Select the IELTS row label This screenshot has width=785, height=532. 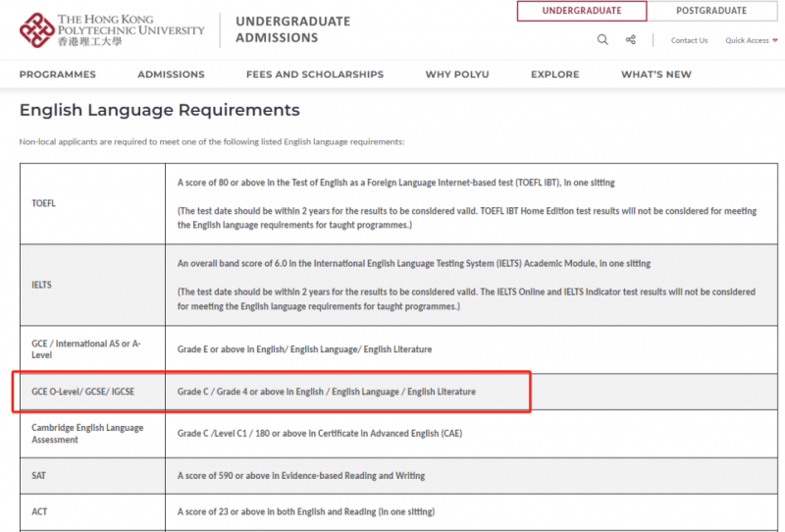point(41,285)
